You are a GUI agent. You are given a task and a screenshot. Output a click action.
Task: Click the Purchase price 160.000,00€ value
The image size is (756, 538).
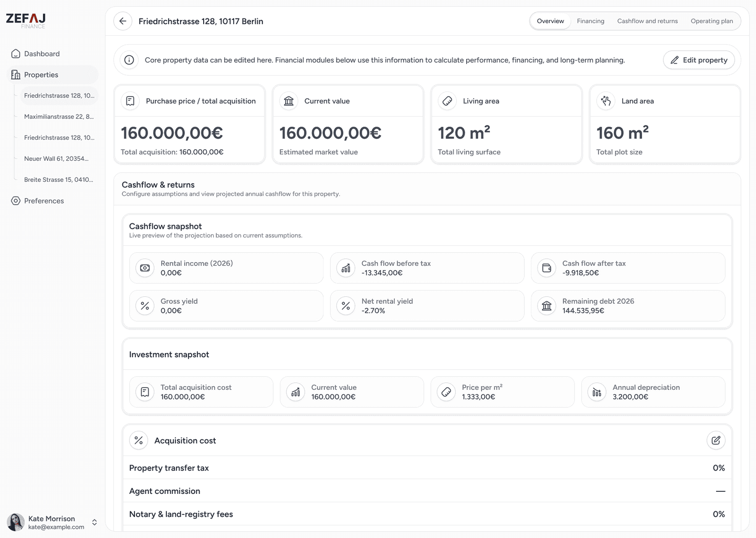[x=172, y=133]
